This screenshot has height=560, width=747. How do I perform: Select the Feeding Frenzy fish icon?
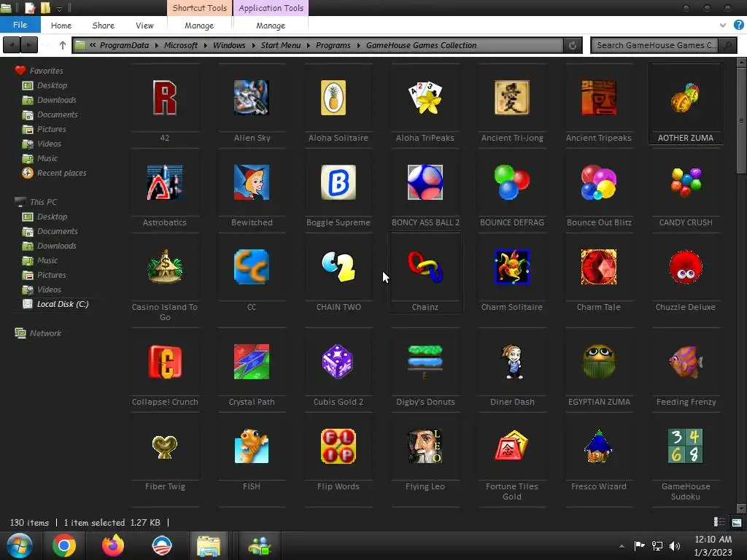[686, 362]
